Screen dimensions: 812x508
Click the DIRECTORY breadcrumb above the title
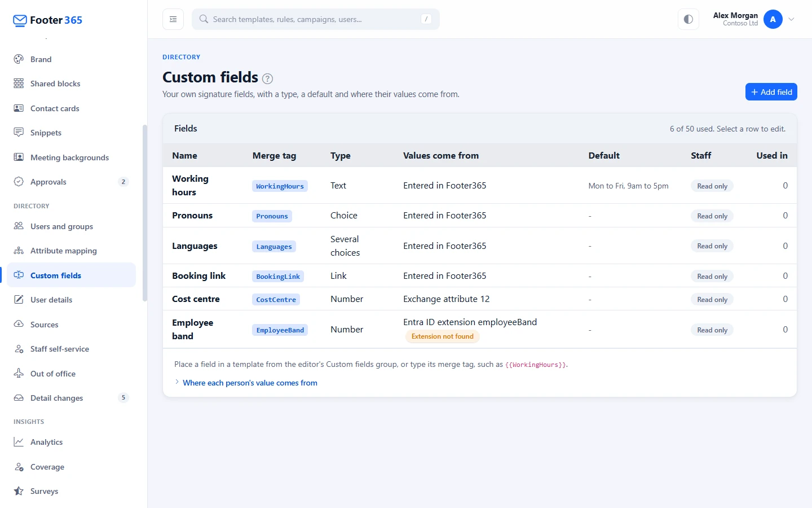click(x=181, y=57)
